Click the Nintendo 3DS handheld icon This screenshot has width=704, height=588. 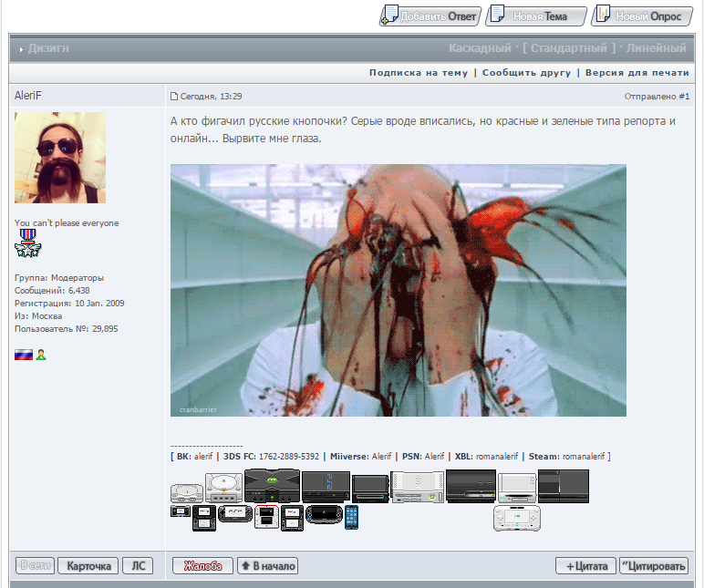tap(293, 518)
